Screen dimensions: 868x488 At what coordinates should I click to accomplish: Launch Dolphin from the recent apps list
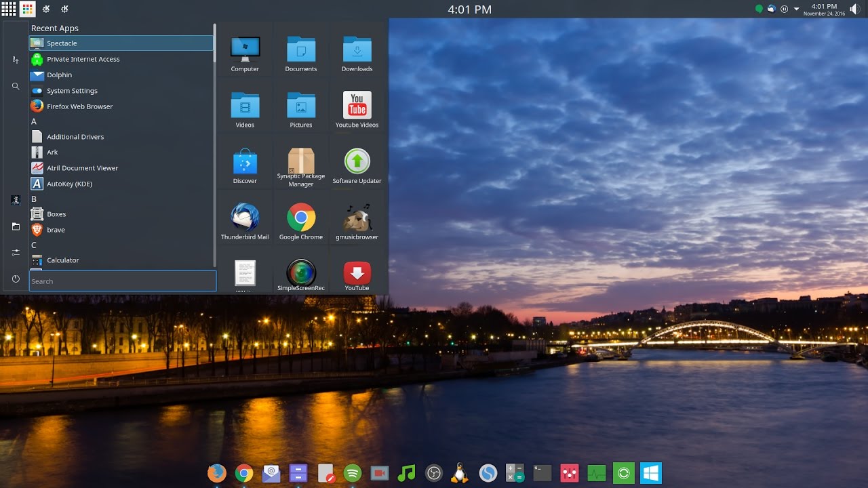tap(121, 75)
